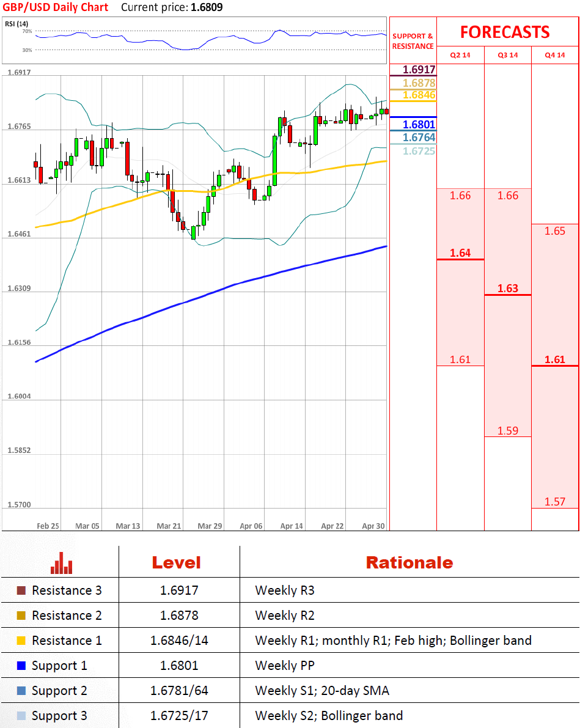The height and width of the screenshot is (728, 580).
Task: Click the RSI 70% threshold label
Action: (27, 31)
